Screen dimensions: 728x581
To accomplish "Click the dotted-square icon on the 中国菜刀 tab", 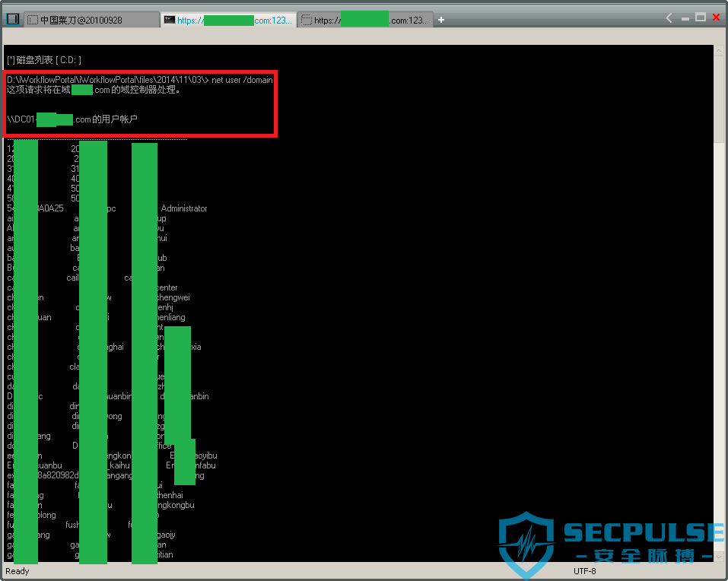I will point(33,20).
